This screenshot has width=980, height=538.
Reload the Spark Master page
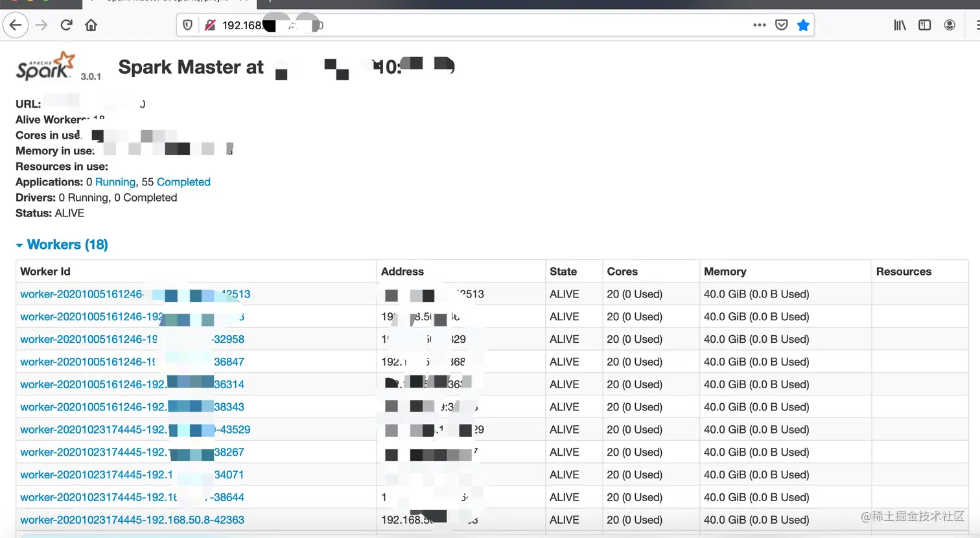(66, 25)
